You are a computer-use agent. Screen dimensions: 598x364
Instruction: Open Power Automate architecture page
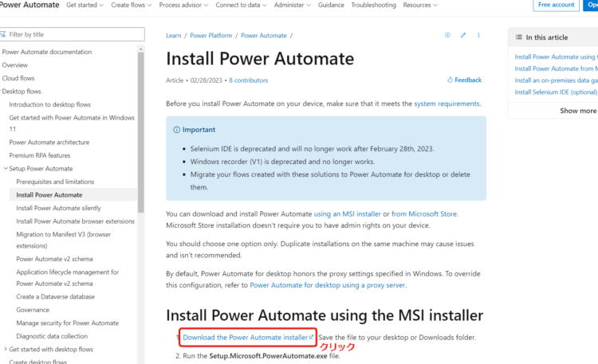pyautogui.click(x=49, y=142)
